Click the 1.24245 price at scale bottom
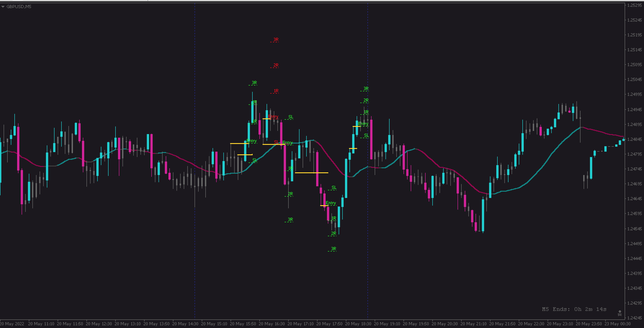This screenshot has height=328, width=644. pos(635,318)
